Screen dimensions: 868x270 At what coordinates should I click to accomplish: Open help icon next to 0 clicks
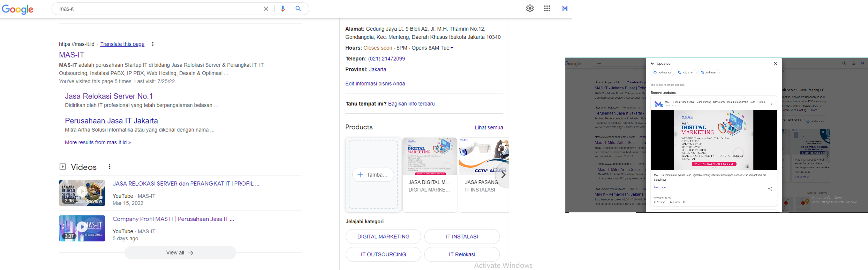[x=684, y=202]
